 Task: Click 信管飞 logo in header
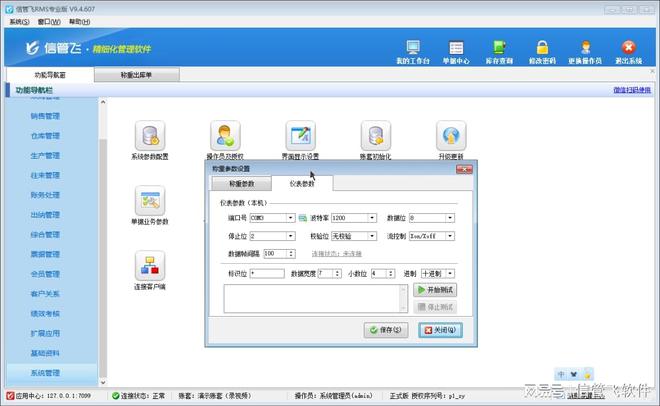[53, 48]
